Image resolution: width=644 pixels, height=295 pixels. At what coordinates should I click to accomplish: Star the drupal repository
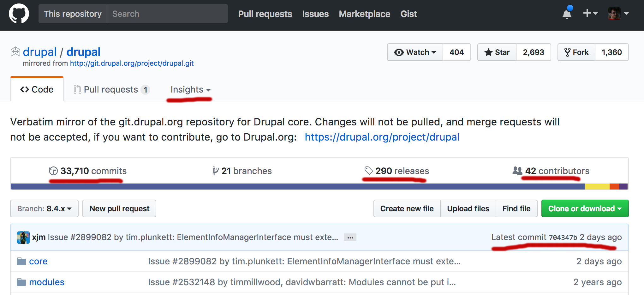click(497, 52)
